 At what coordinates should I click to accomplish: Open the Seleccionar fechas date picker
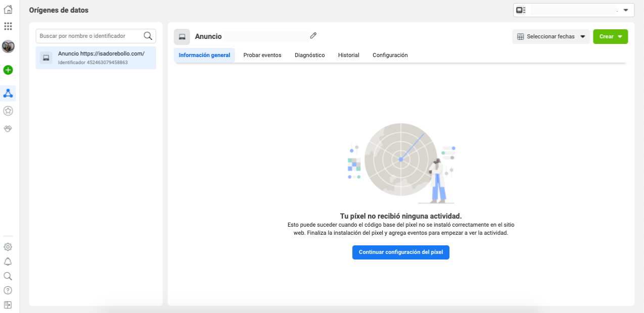click(550, 36)
